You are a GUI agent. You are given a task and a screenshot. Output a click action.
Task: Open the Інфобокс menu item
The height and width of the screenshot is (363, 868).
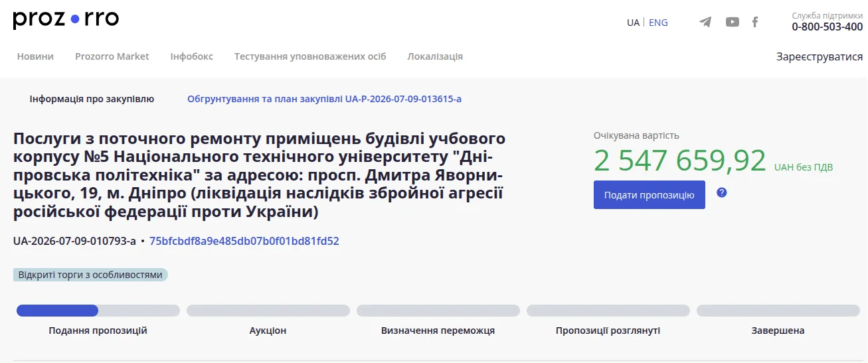(192, 56)
